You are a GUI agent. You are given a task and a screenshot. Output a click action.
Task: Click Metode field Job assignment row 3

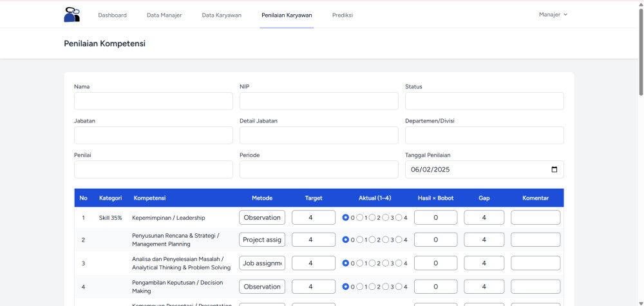click(262, 263)
